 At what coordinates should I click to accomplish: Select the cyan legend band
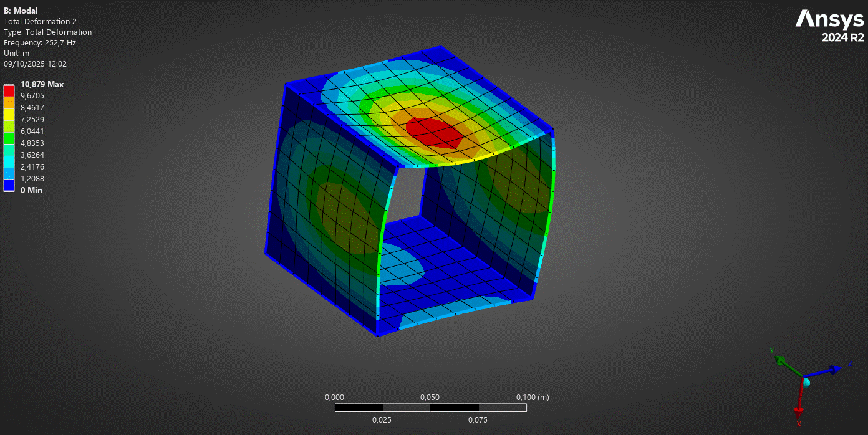coord(9,161)
